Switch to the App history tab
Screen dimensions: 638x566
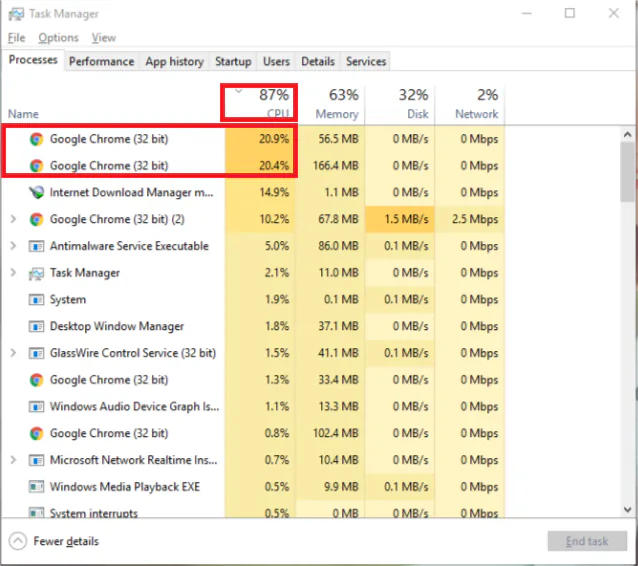tap(174, 61)
